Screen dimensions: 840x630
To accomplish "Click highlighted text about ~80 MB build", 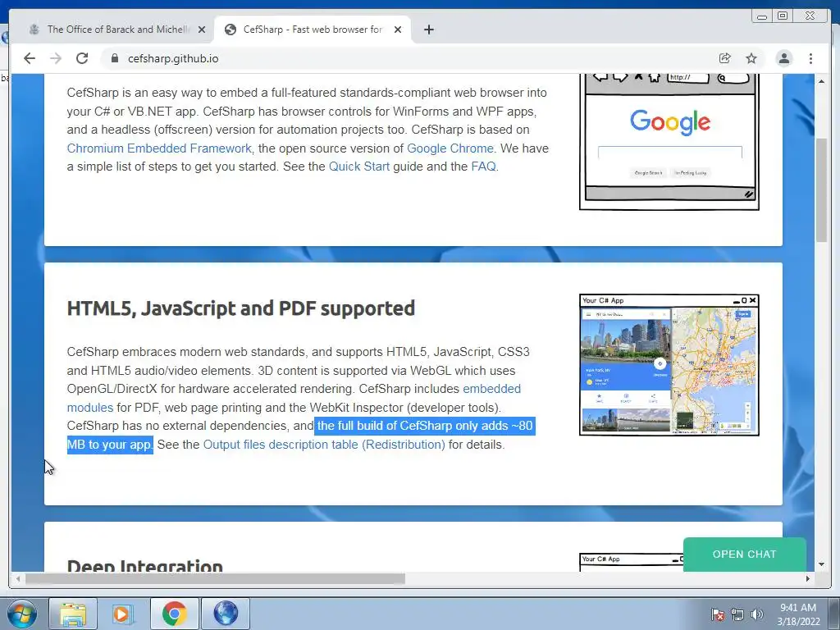I will point(300,435).
